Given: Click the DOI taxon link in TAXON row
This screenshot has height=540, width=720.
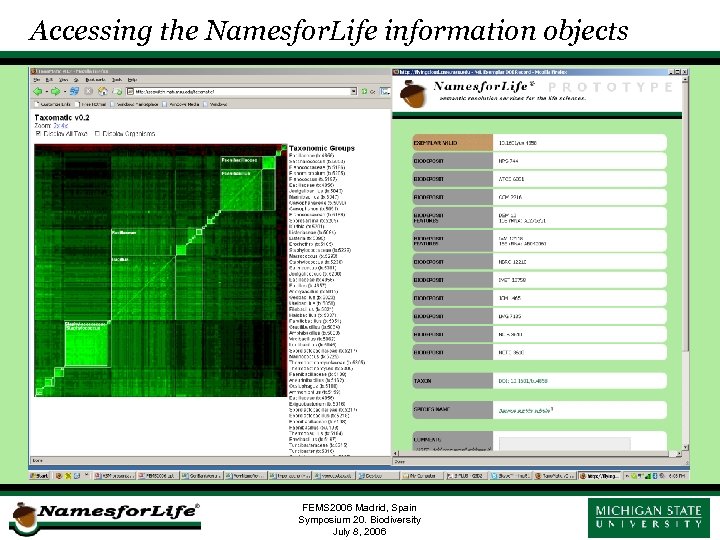Looking at the screenshot, I should (x=523, y=381).
